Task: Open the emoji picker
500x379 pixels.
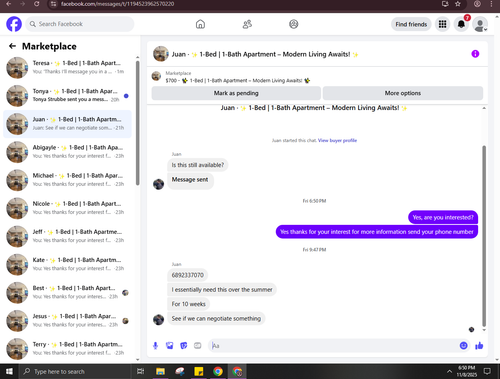Action: (x=463, y=346)
